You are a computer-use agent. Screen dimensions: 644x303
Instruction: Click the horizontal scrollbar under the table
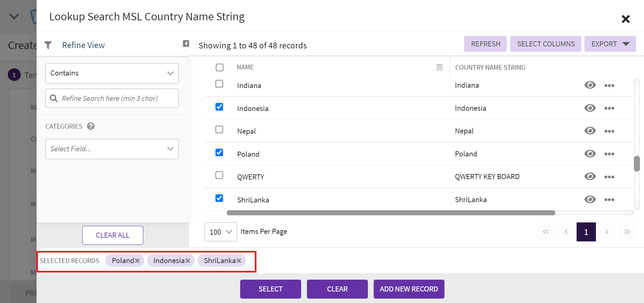pyautogui.click(x=391, y=213)
